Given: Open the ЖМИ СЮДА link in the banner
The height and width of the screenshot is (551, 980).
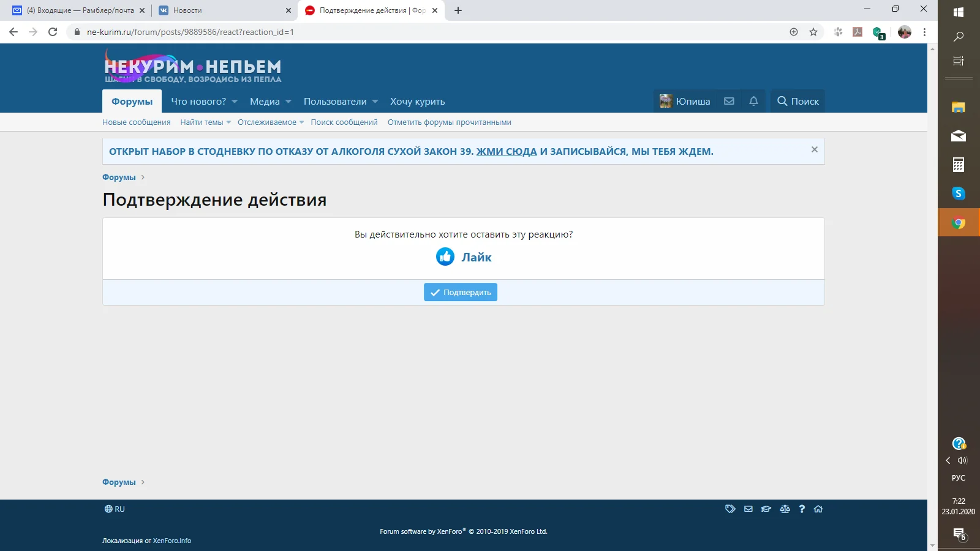Looking at the screenshot, I should 505,151.
